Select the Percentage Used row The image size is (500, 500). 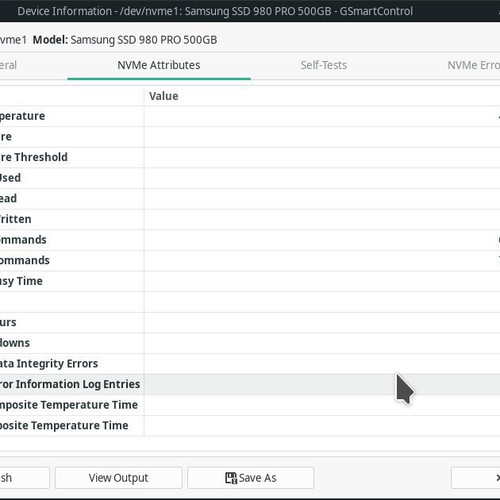pos(250,178)
